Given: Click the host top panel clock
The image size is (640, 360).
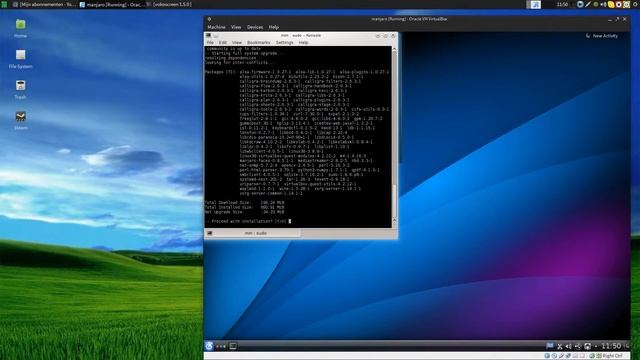Looking at the screenshot, I should pyautogui.click(x=562, y=4).
